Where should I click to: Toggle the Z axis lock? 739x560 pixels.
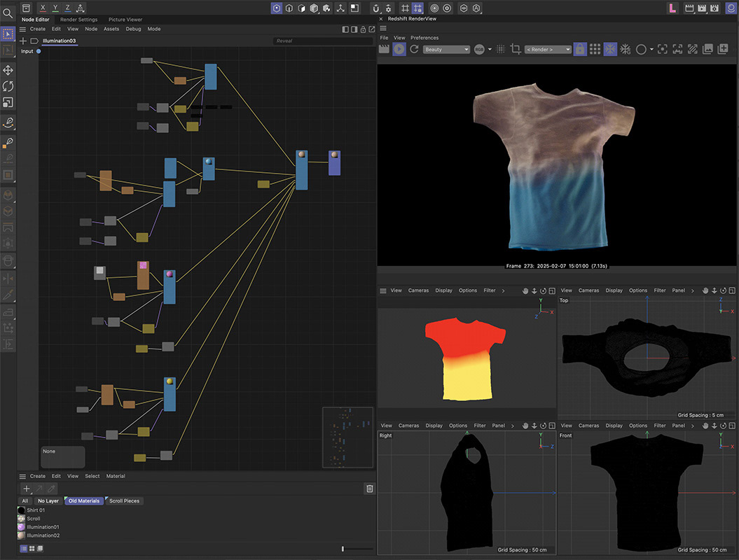click(68, 8)
